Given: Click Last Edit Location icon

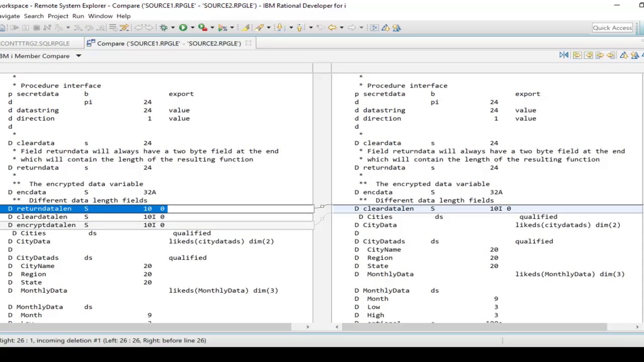Looking at the screenshot, I should point(320,28).
